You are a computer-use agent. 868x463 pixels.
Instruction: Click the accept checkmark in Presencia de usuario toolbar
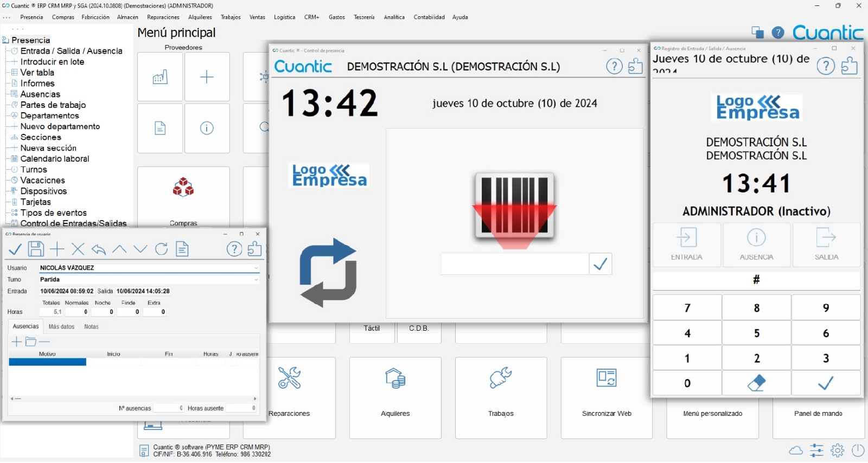pyautogui.click(x=15, y=249)
